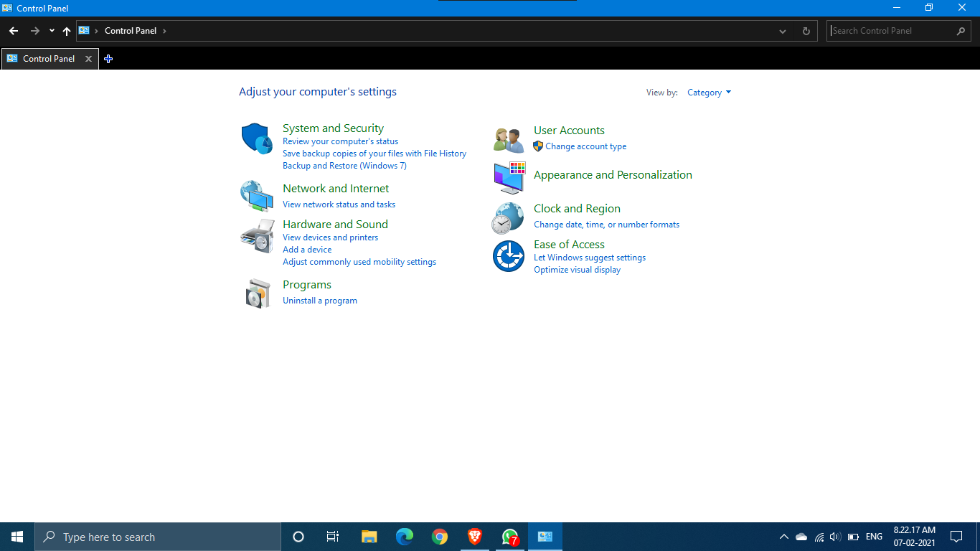Image resolution: width=980 pixels, height=551 pixels.
Task: Go up one level with up arrow
Action: pos(67,31)
